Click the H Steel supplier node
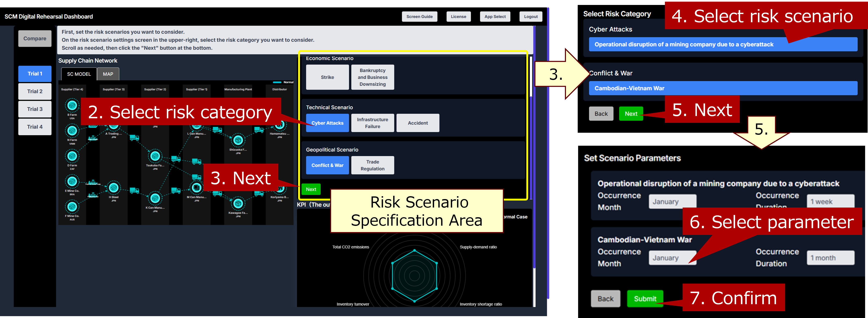Image resolution: width=868 pixels, height=318 pixels. (114, 188)
